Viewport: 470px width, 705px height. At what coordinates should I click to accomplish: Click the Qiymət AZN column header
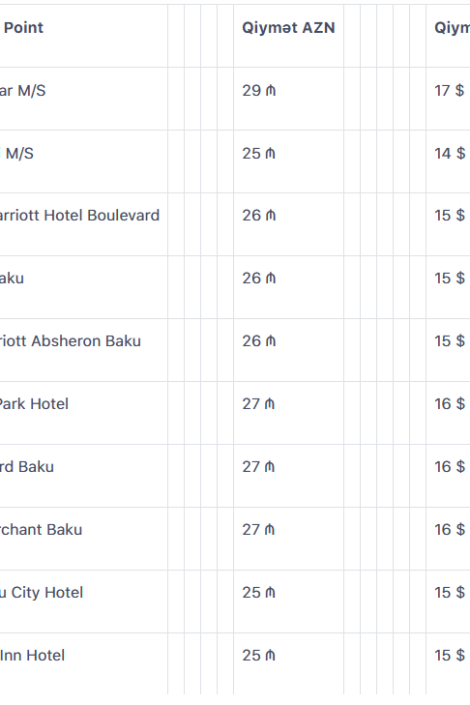coord(288,28)
